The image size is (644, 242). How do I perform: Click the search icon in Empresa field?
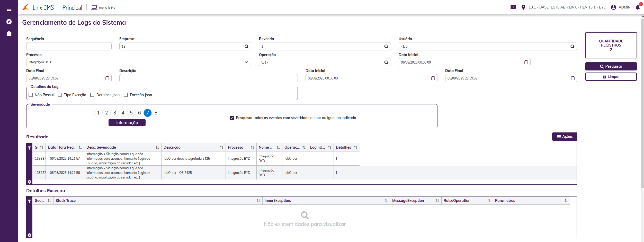pos(246,47)
